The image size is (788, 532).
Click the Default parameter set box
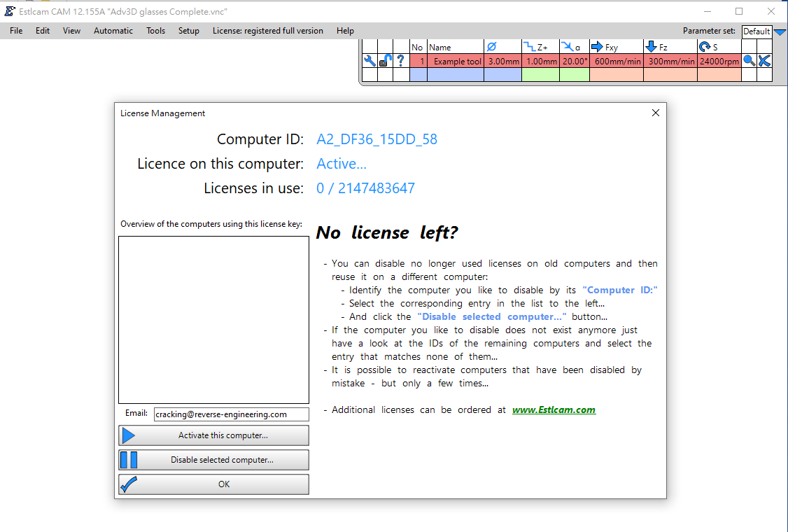[757, 31]
